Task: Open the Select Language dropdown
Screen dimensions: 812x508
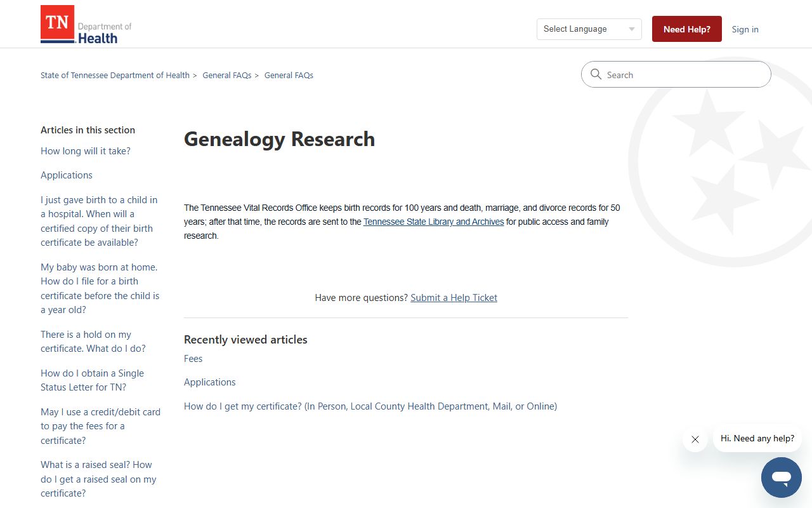Action: 589,29
